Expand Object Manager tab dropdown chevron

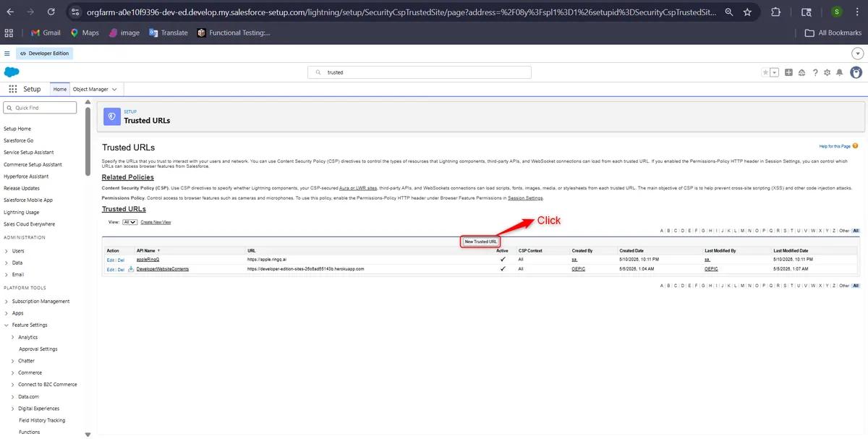tap(114, 89)
